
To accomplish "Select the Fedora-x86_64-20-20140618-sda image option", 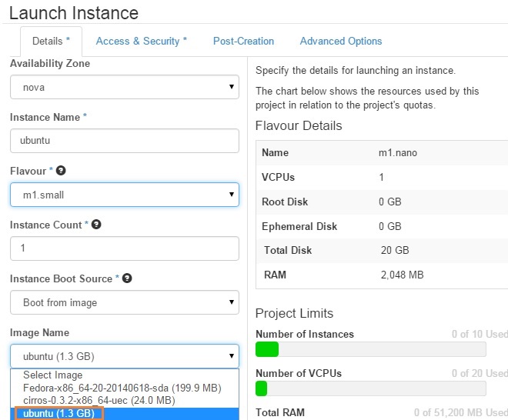I will pos(125,388).
